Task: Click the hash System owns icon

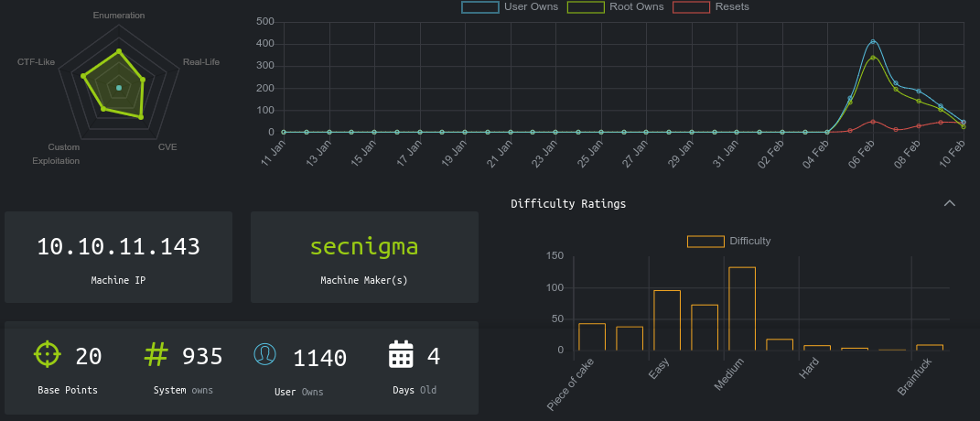Action: tap(157, 354)
